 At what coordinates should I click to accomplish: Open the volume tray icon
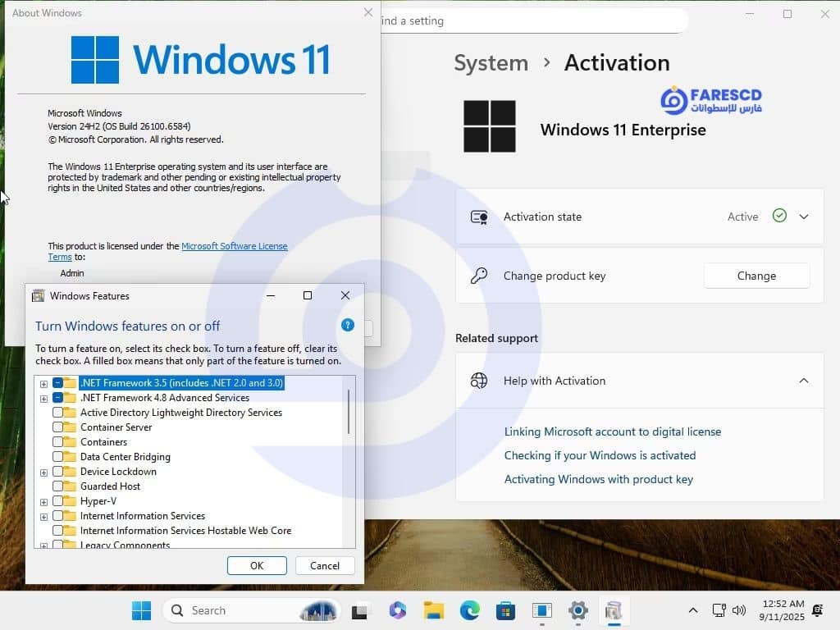tap(739, 610)
